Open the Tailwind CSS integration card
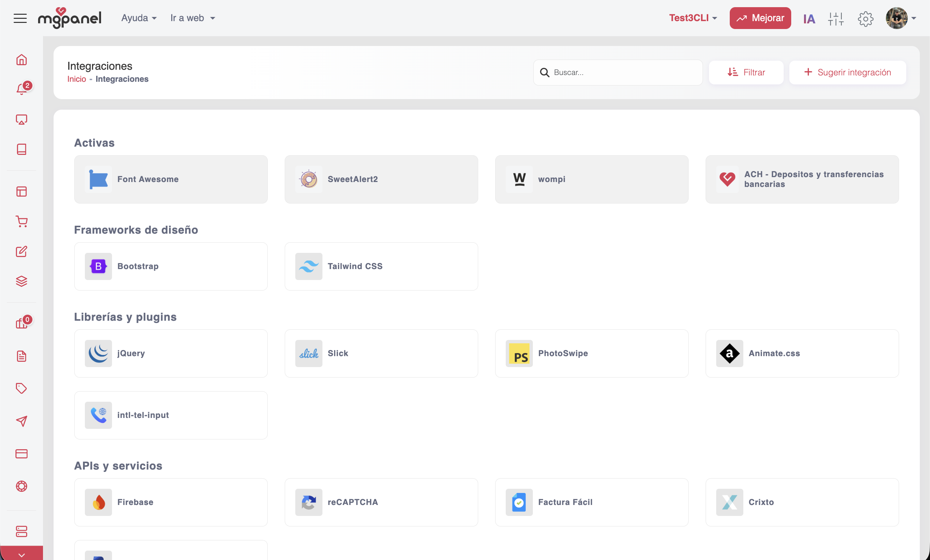The width and height of the screenshot is (930, 560). [x=381, y=266]
